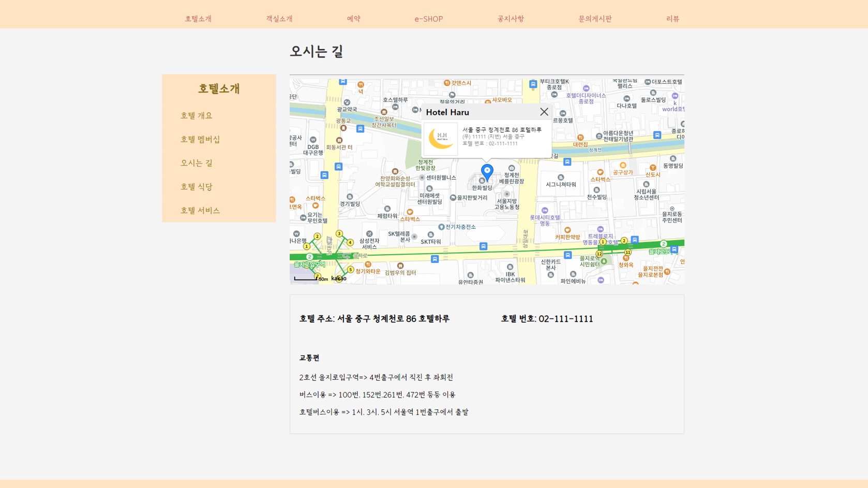Select 호텔 멤버십 in the sidebar

click(200, 139)
